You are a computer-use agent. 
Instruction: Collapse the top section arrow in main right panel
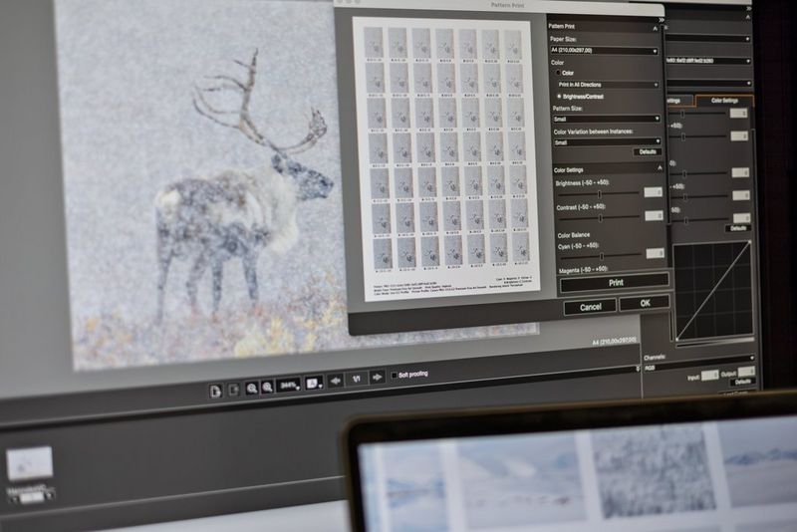click(x=748, y=17)
